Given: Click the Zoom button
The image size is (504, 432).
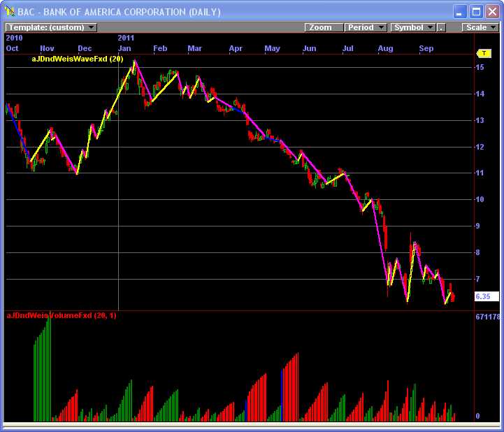Looking at the screenshot, I should click(324, 28).
